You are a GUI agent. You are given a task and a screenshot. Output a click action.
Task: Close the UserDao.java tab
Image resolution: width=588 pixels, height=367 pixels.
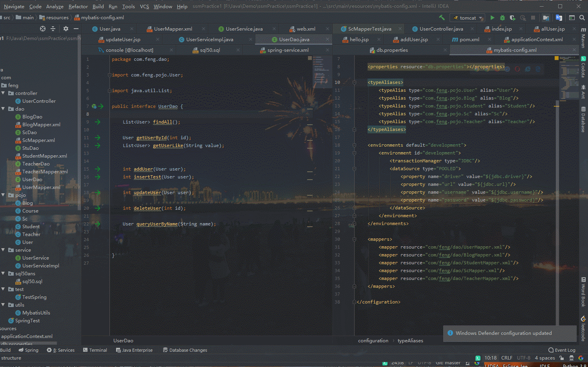[x=328, y=39]
